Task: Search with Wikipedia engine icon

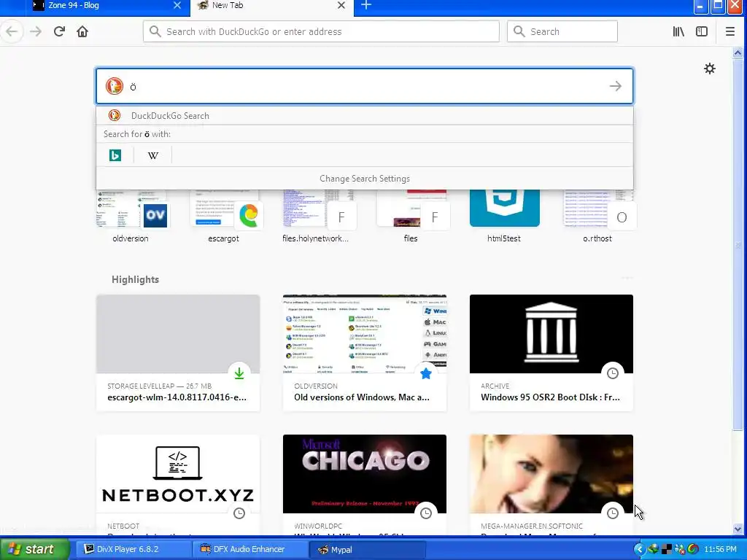Action: tap(153, 155)
